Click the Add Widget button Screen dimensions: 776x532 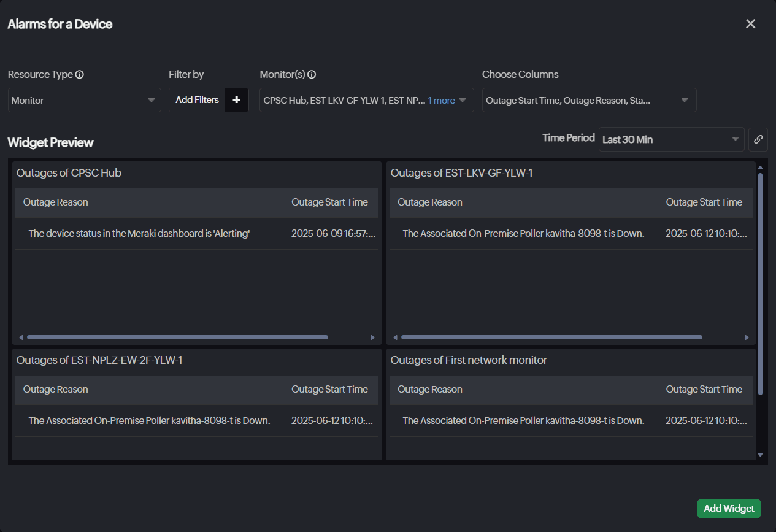pyautogui.click(x=729, y=509)
